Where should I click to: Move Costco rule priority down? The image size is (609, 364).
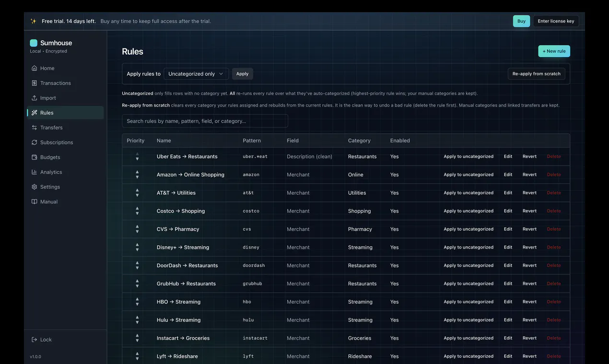click(x=137, y=214)
